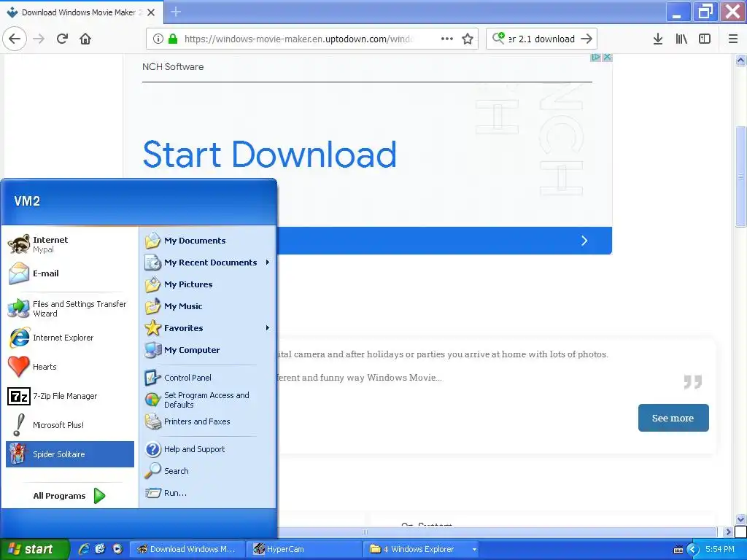Click the vertical scrollbar thumb
Screen dimensions: 747x560
pyautogui.click(x=741, y=176)
